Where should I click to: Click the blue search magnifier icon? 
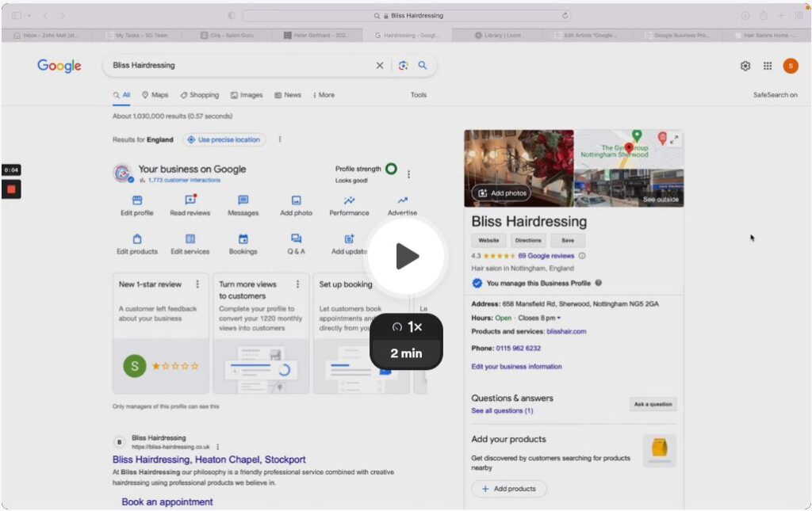pos(423,65)
